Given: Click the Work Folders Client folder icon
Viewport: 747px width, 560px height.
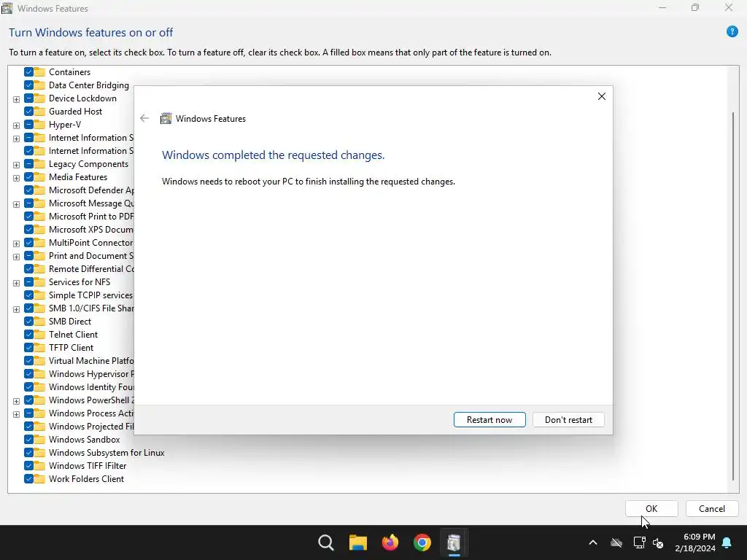Looking at the screenshot, I should point(39,479).
